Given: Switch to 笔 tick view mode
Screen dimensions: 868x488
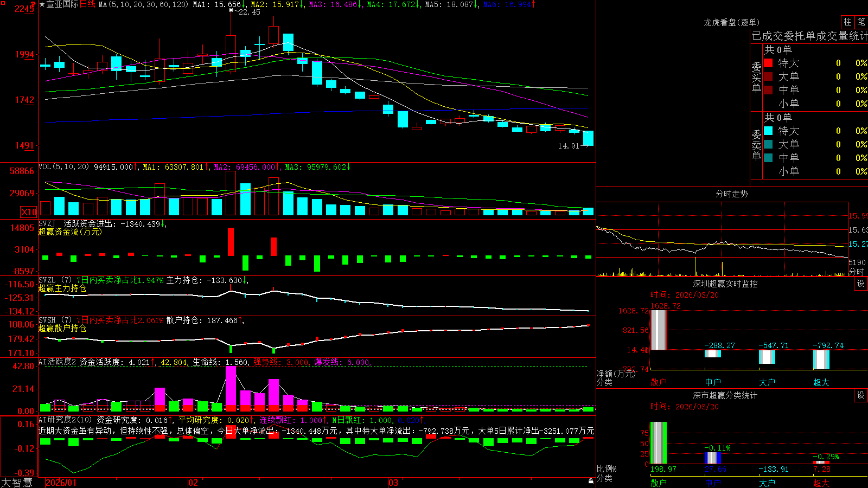Looking at the screenshot, I should 861,22.
